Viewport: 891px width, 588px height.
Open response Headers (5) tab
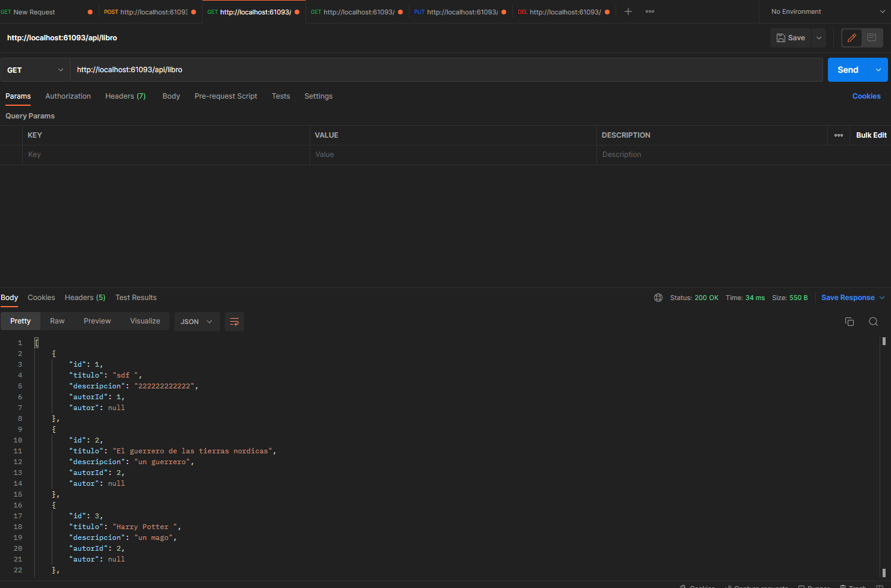point(85,298)
